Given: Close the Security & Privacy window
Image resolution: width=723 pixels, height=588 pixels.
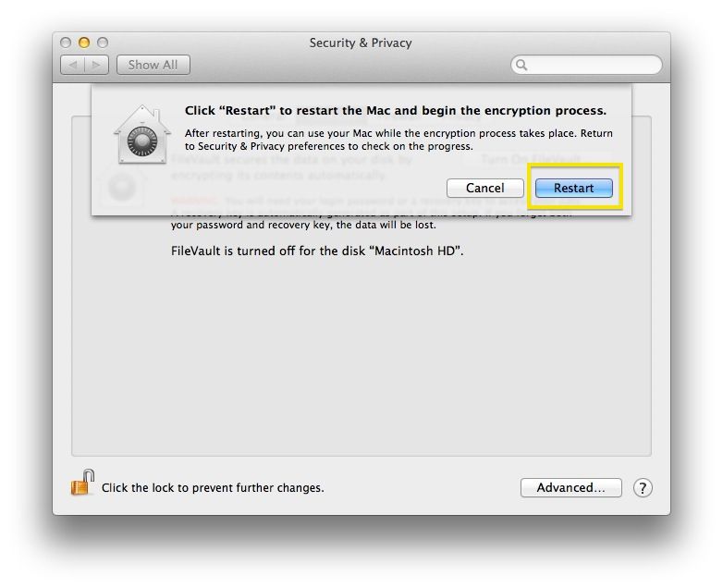Looking at the screenshot, I should click(x=66, y=43).
